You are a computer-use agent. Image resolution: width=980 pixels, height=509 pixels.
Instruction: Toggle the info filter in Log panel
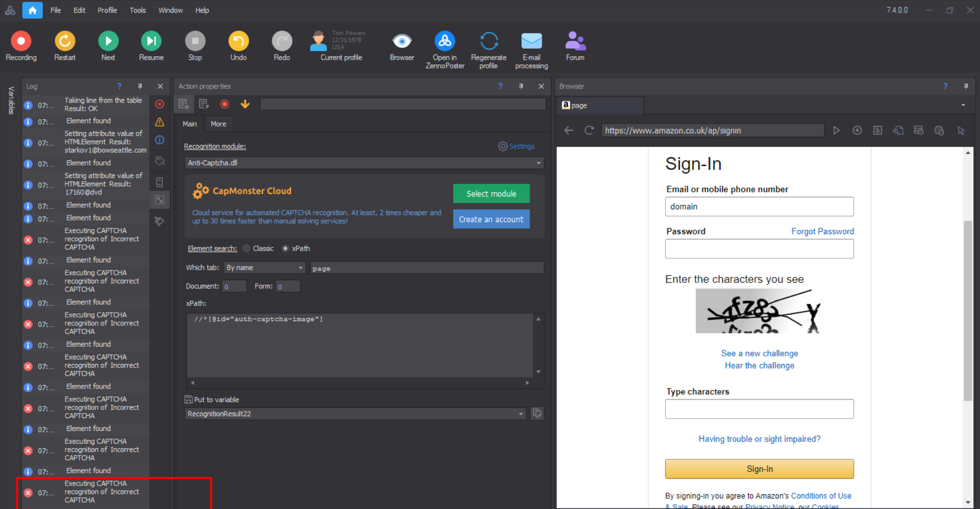click(x=160, y=140)
